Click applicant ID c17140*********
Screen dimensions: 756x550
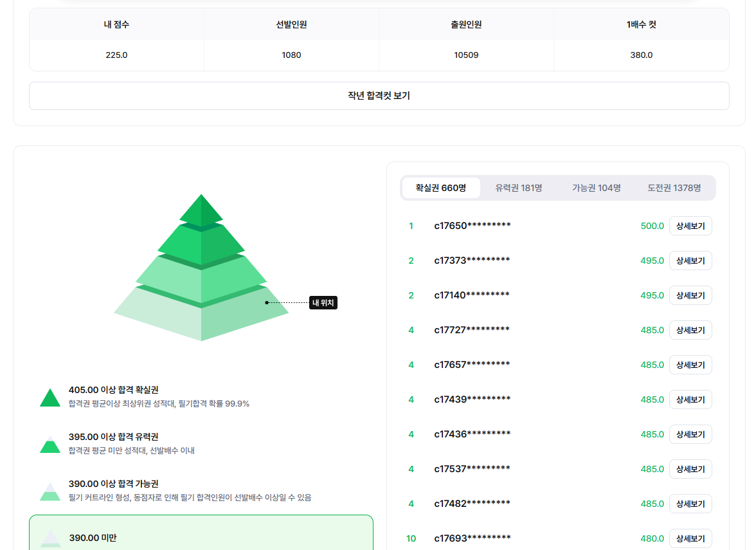tap(472, 295)
